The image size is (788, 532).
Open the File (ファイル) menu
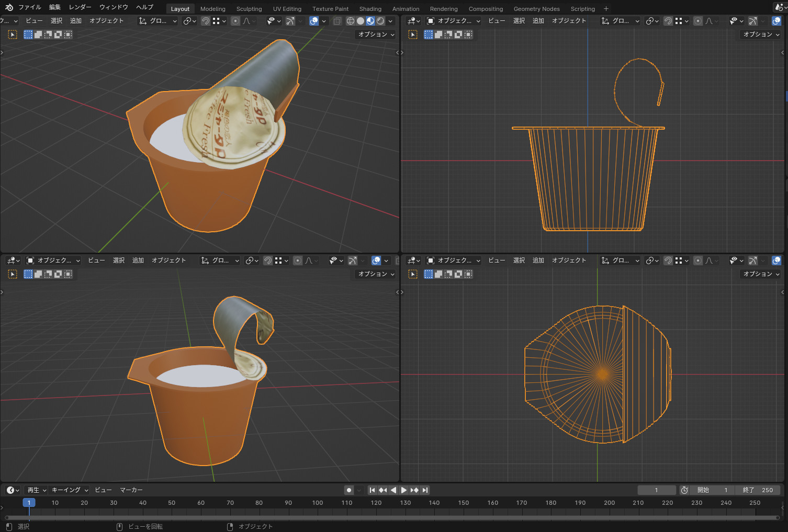30,7
